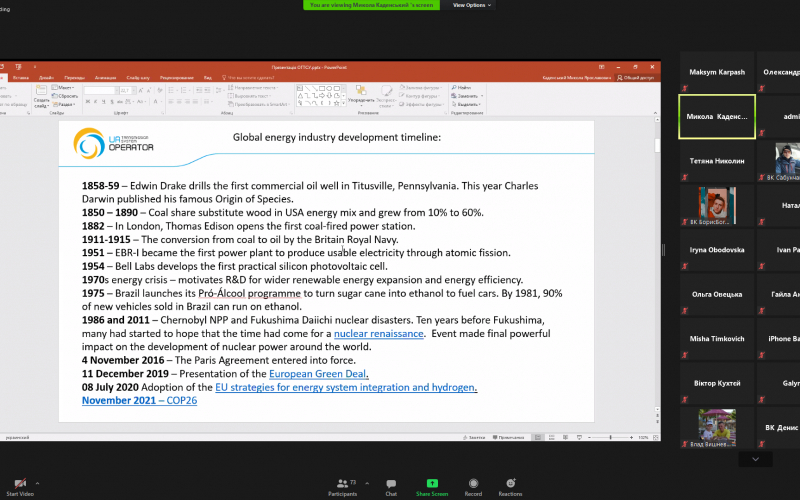
Task: Start slideshow from status bar icon
Action: (579, 437)
